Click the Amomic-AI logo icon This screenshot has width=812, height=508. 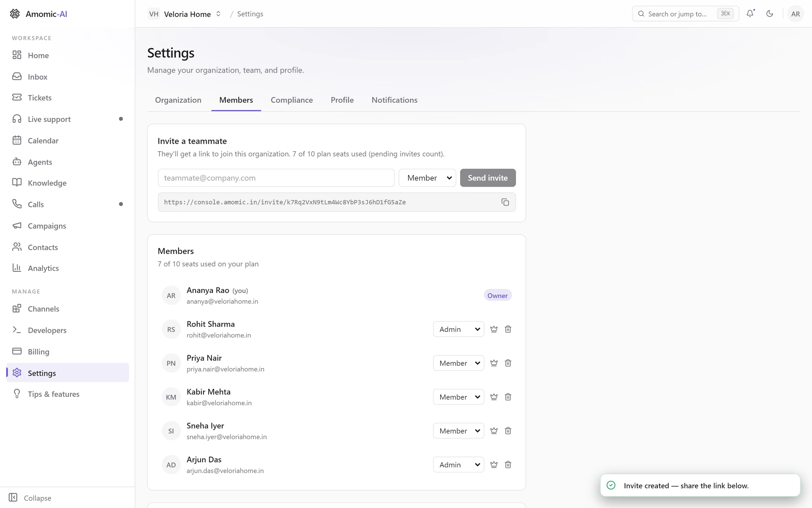(x=15, y=14)
